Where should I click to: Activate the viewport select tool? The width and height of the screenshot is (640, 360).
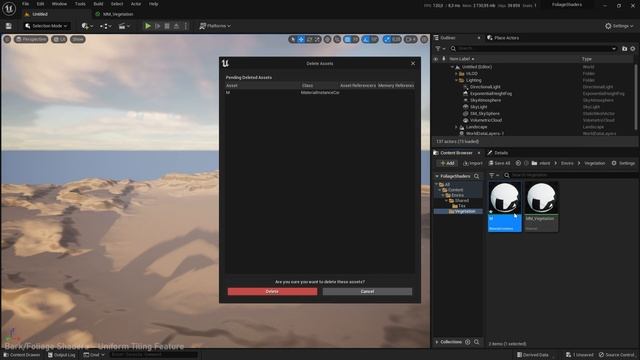[292, 39]
